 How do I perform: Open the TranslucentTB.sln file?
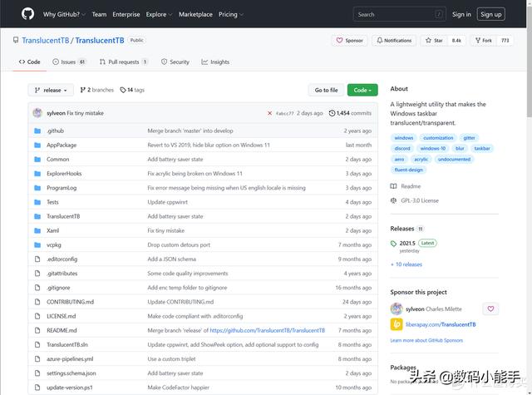(67, 345)
